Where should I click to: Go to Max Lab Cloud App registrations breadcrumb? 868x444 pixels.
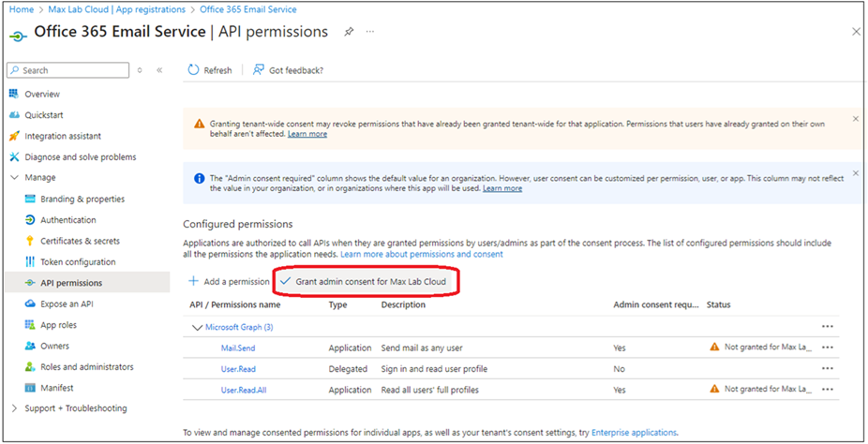(x=117, y=9)
